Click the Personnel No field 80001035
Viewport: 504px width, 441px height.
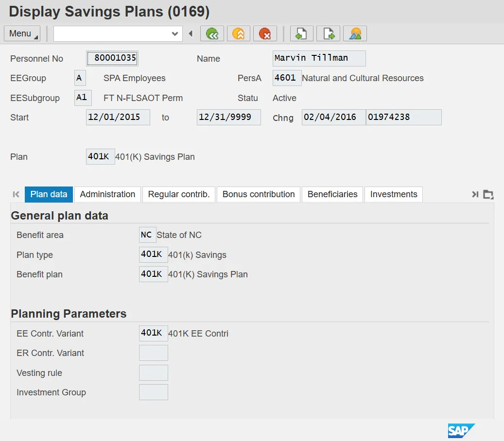click(112, 58)
